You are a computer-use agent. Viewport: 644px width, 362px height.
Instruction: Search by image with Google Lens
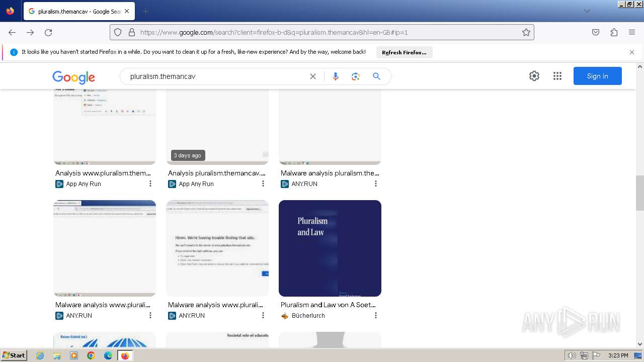click(x=356, y=76)
